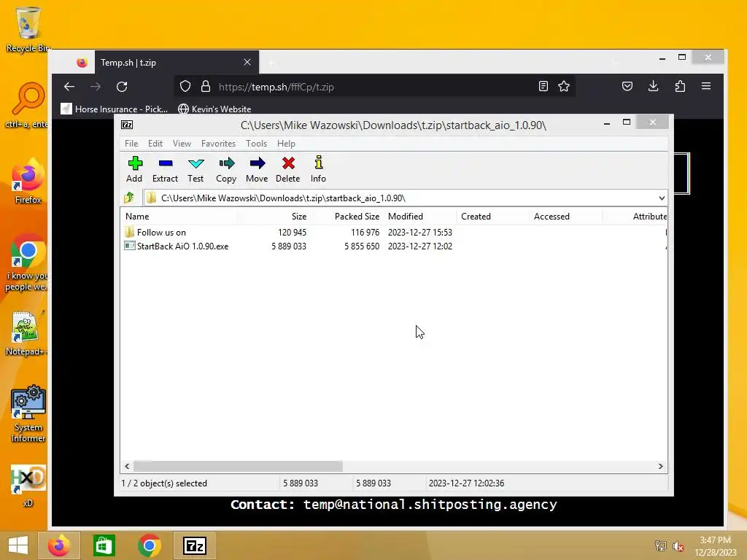Select the Temp.sh | t.zip tab
Image resolution: width=747 pixels, height=560 pixels.
[177, 63]
